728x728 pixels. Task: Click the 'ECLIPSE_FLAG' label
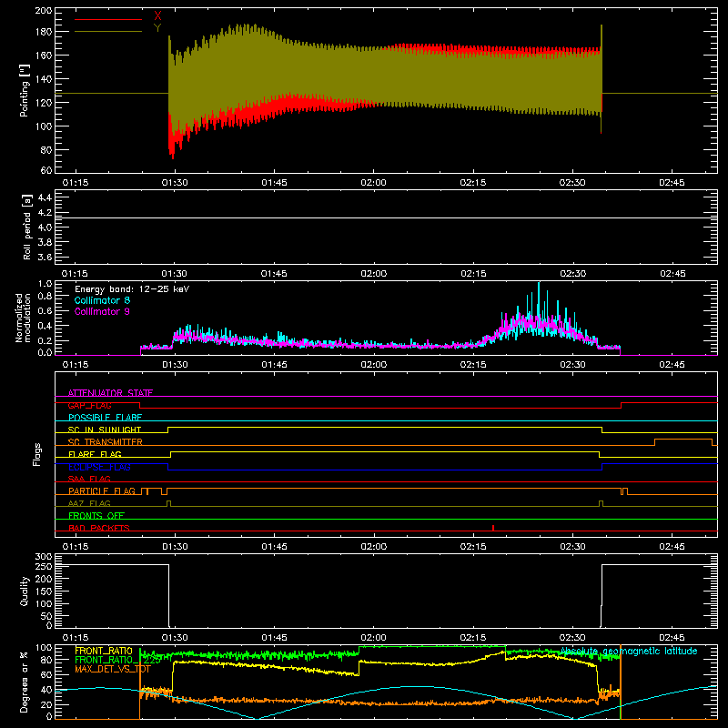(99, 467)
